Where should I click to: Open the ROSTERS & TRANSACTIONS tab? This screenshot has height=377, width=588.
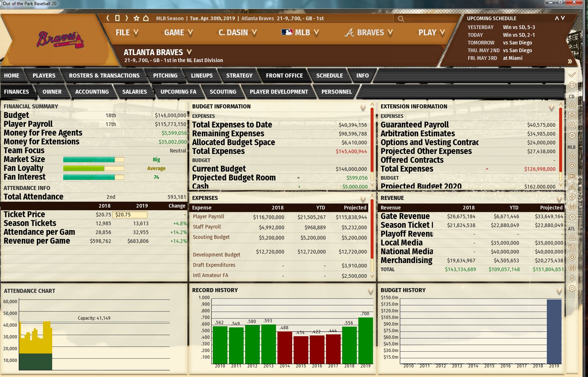pyautogui.click(x=104, y=76)
